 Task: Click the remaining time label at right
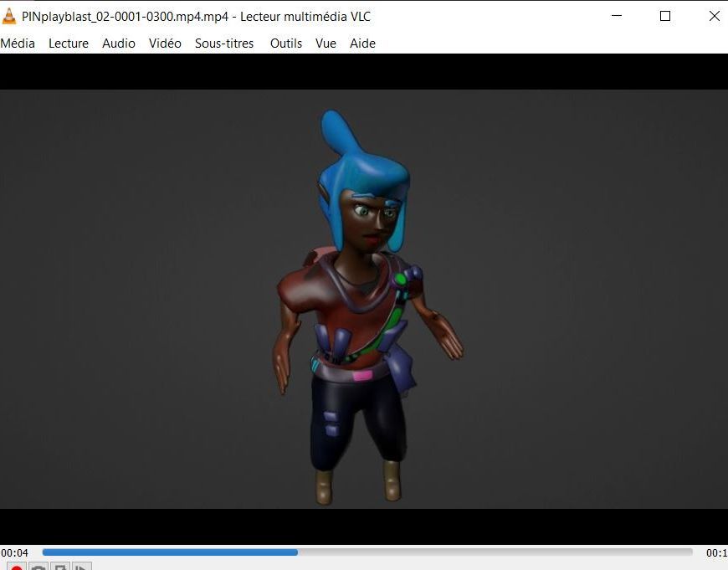coord(716,552)
